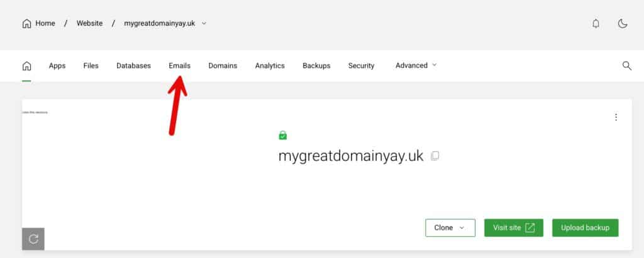Viewport: 644px width, 258px height.
Task: Switch to the Emails tab
Action: [x=179, y=66]
